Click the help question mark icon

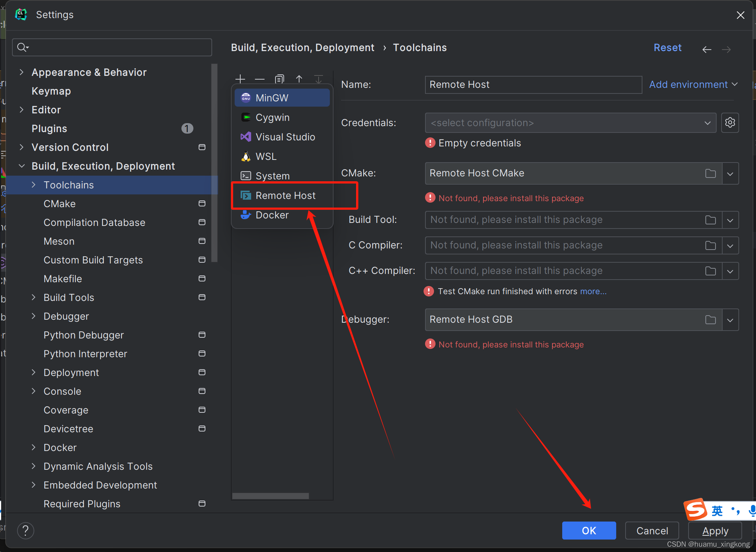(26, 530)
